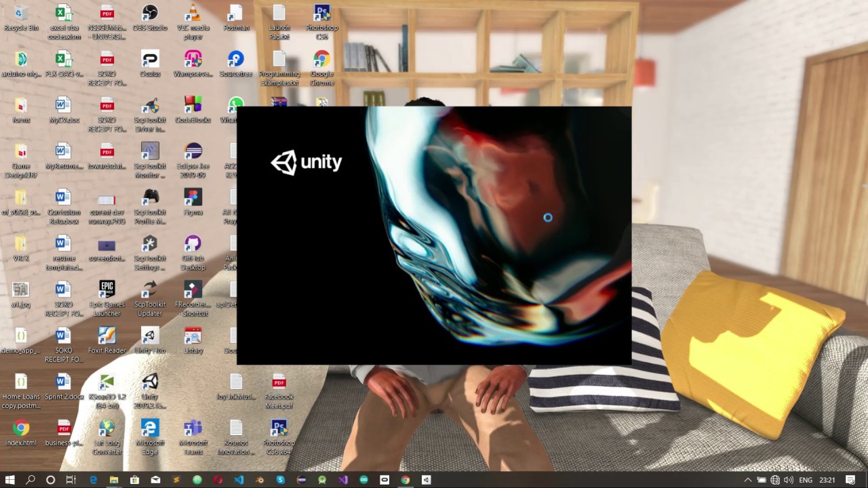This screenshot has height=488, width=868.
Task: Open the Windows Start menu
Action: 10,480
